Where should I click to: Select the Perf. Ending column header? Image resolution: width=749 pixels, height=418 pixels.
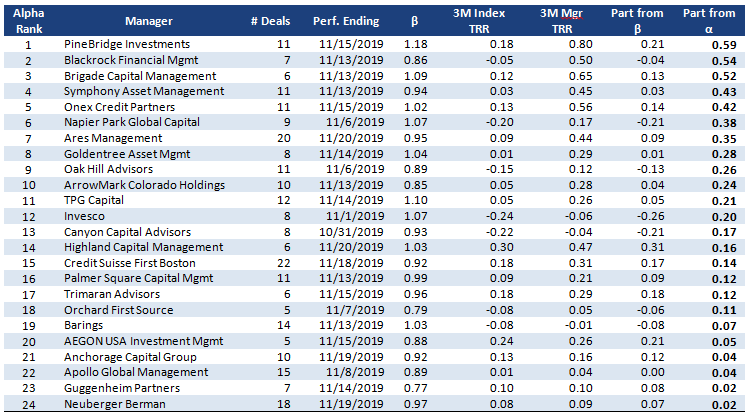click(x=348, y=20)
